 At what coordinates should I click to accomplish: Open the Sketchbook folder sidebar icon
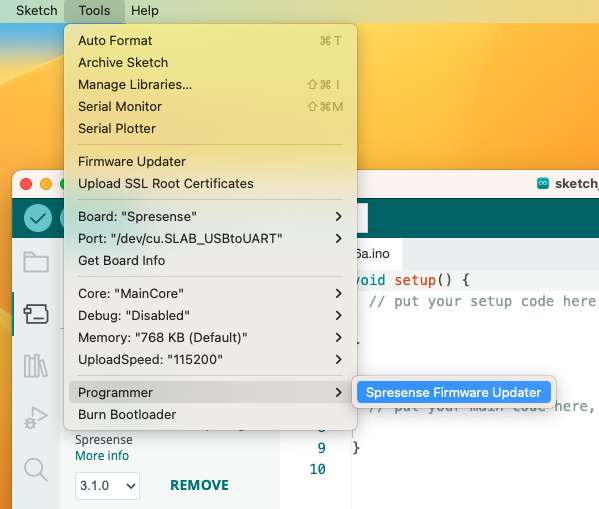(36, 262)
